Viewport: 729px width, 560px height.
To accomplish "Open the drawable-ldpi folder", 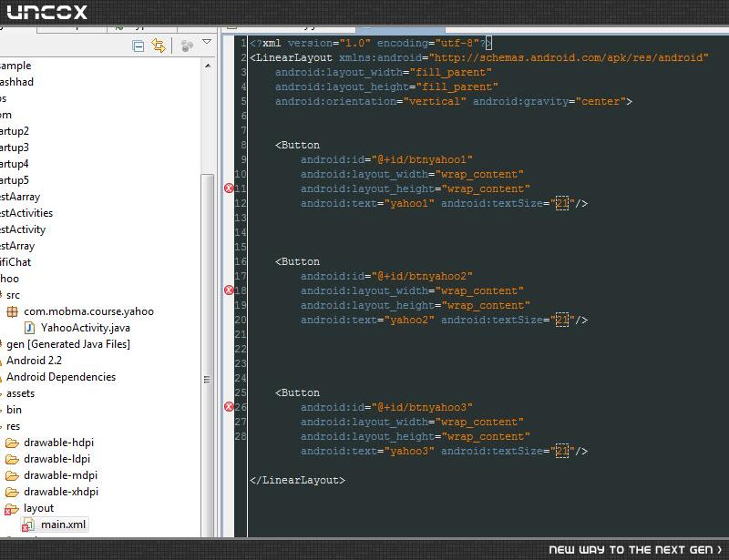I will click(x=56, y=459).
